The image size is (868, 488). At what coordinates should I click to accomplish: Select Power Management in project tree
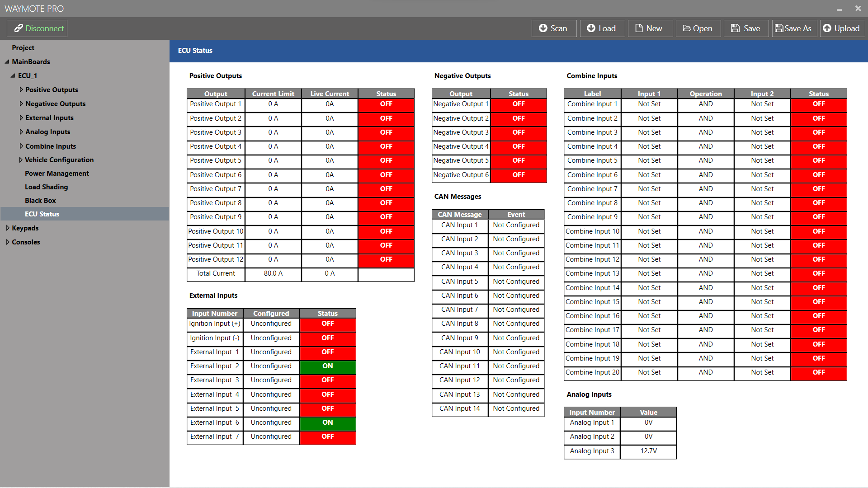(x=57, y=174)
